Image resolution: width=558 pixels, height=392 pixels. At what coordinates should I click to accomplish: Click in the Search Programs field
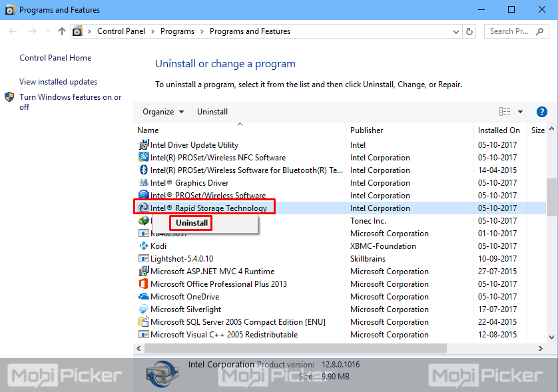(x=516, y=31)
